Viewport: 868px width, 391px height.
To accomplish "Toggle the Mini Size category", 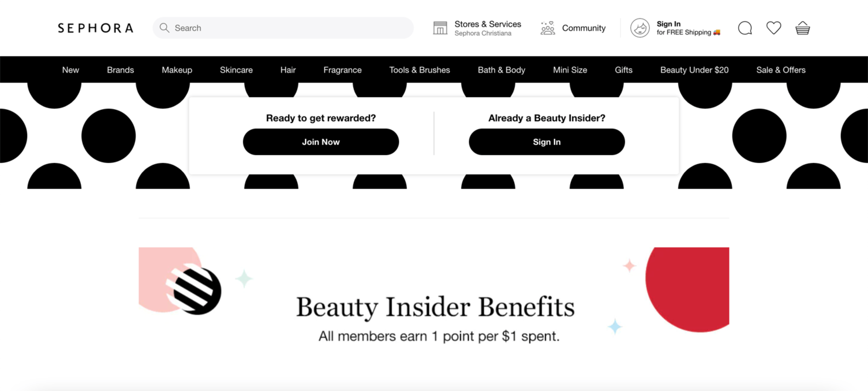I will click(x=570, y=70).
